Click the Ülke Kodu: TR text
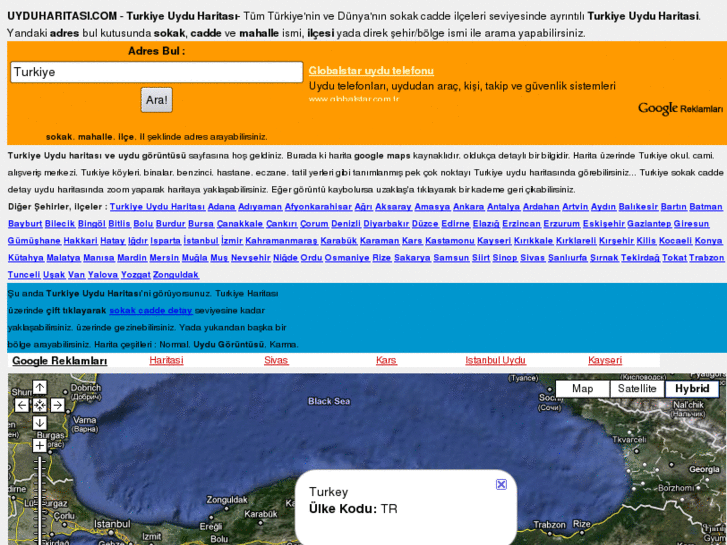Image resolution: width=727 pixels, height=545 pixels. point(353,509)
